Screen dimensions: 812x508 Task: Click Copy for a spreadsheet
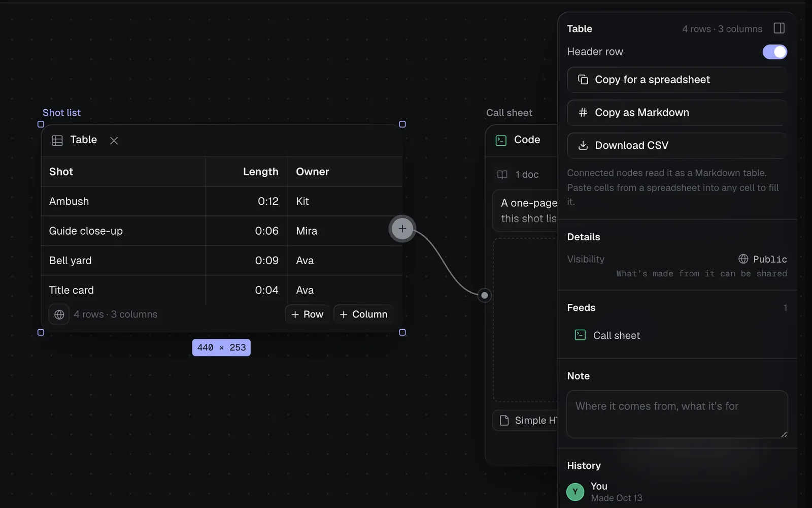tap(677, 80)
